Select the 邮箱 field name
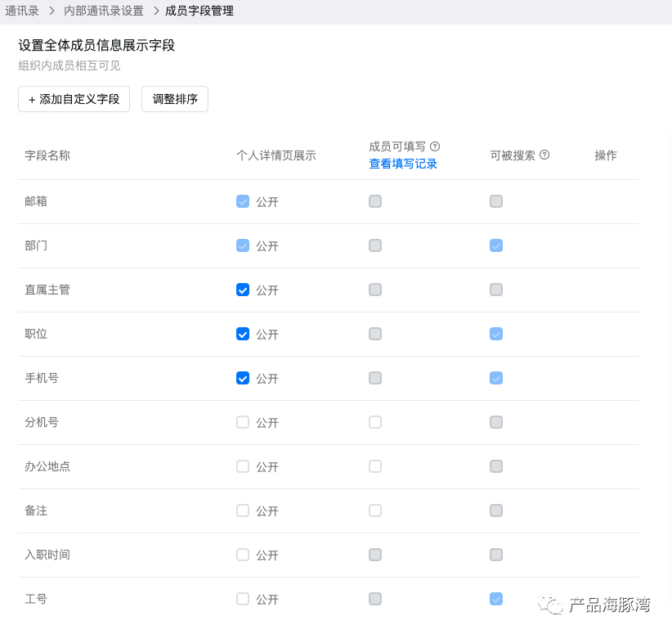 (36, 201)
